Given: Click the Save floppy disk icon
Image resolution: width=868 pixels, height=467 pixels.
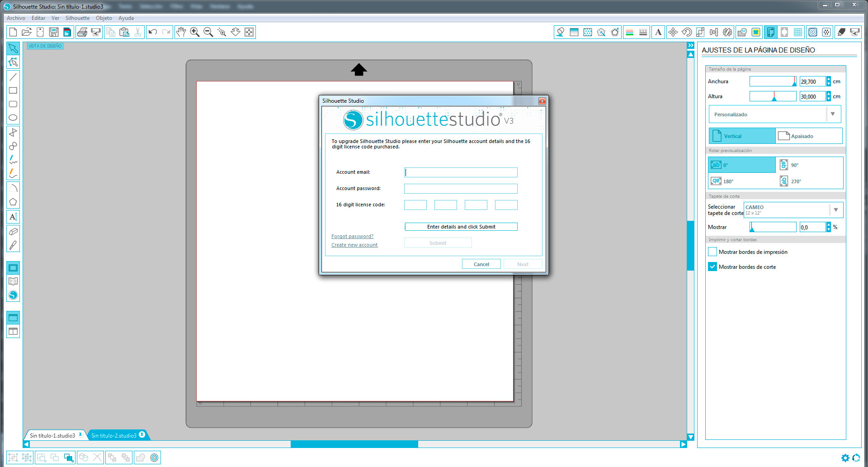Looking at the screenshot, I should coord(54,32).
